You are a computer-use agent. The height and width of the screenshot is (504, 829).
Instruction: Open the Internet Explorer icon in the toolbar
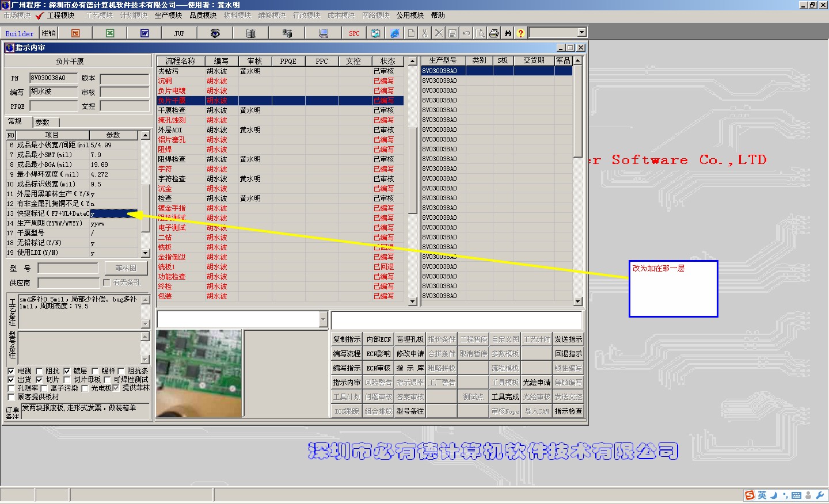coord(394,33)
